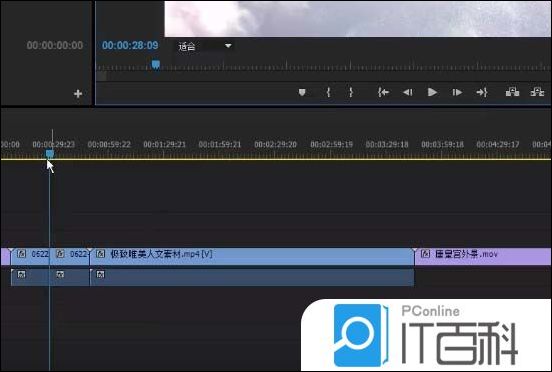This screenshot has height=372, width=552.
Task: Click program monitor playhead marker
Action: 156,64
